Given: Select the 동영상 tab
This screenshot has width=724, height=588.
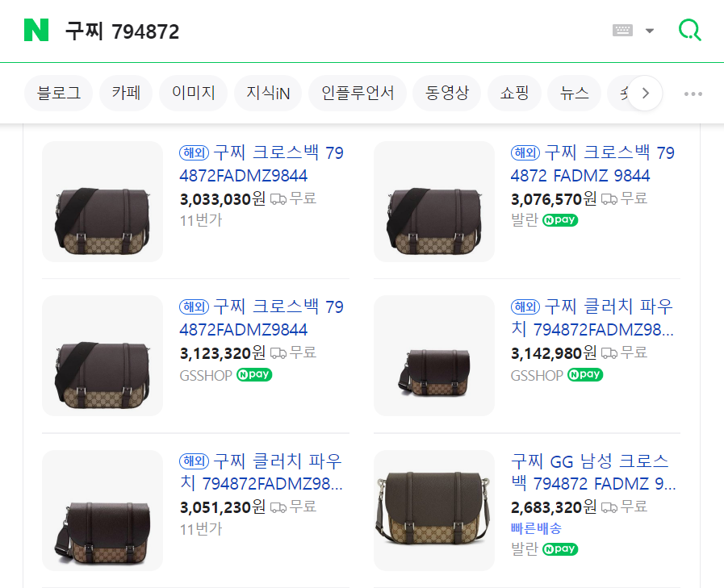Looking at the screenshot, I should [x=446, y=93].
